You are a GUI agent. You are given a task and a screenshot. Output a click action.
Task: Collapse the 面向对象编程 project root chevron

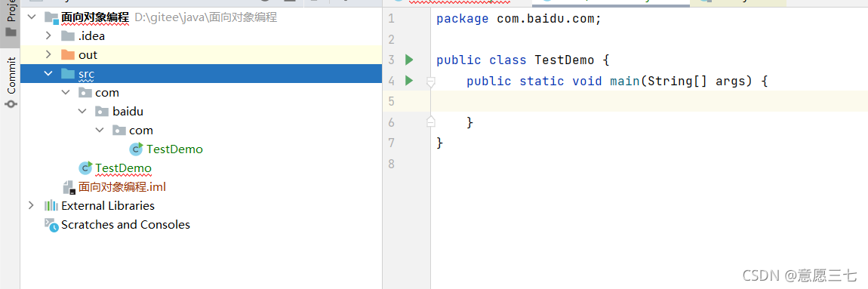(31, 17)
